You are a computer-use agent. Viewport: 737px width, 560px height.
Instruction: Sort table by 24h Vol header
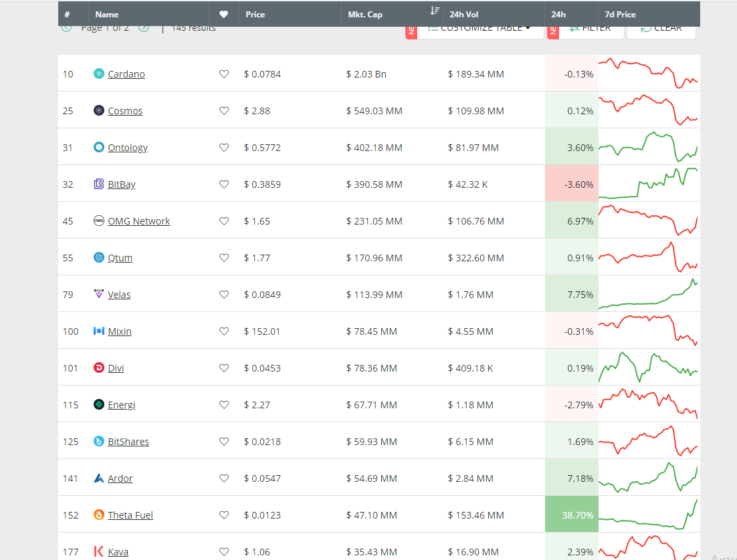[x=463, y=15]
